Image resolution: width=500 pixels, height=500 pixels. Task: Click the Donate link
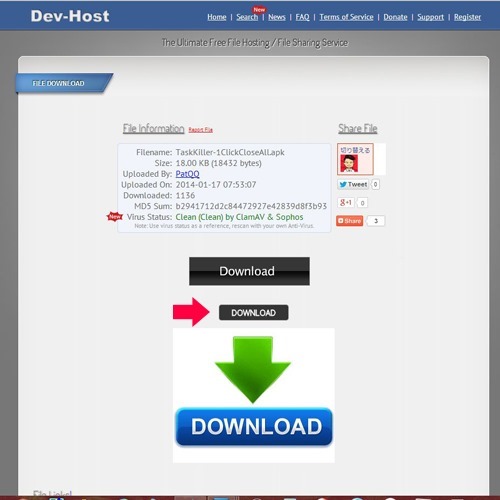395,17
